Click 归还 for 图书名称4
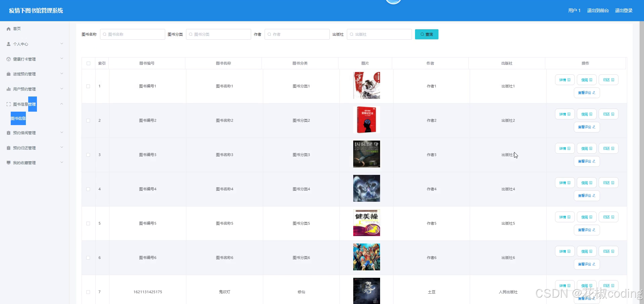644x304 pixels. click(608, 183)
